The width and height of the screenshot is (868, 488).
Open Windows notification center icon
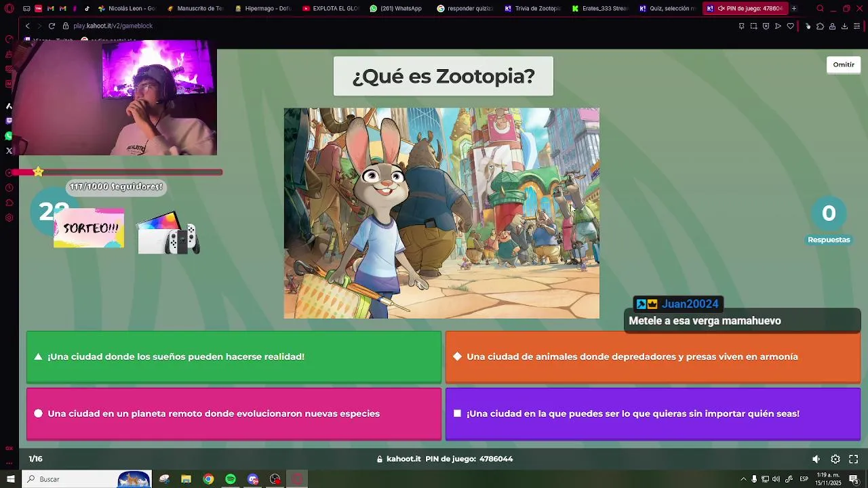point(854,479)
